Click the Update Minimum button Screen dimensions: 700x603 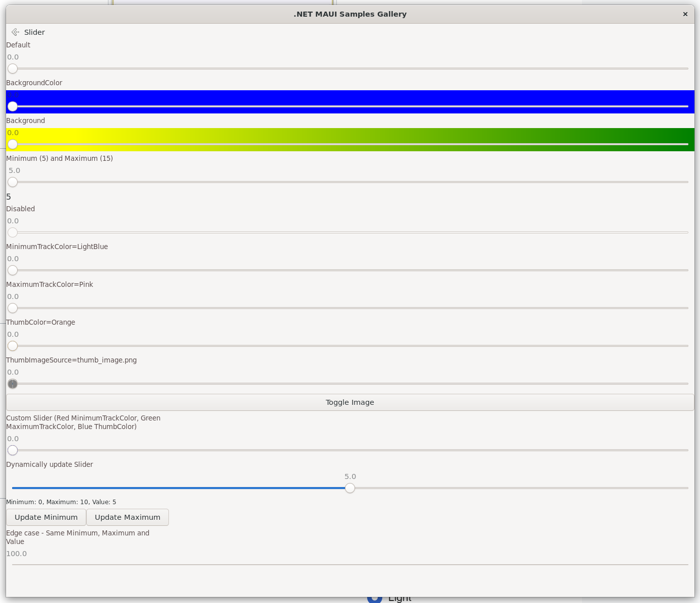46,517
